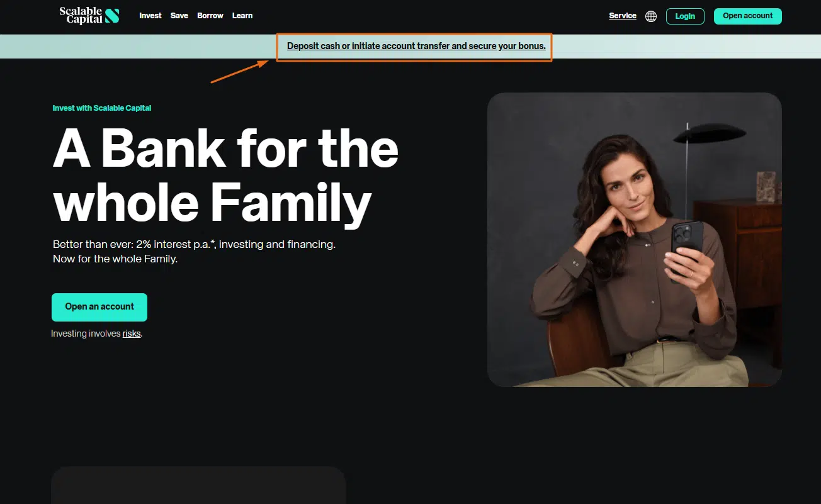Click the header Open account button
This screenshot has width=821, height=504.
coord(747,16)
